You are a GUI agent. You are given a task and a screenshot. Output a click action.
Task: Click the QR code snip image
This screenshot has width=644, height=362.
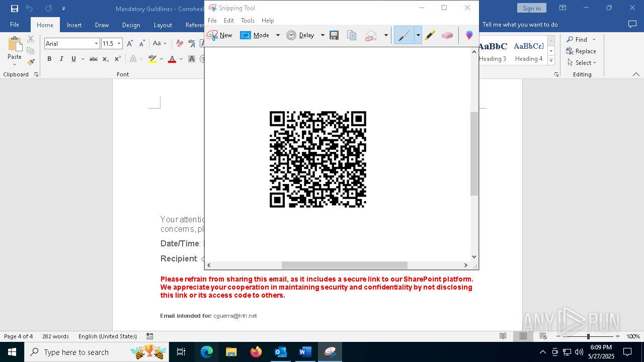pyautogui.click(x=318, y=159)
